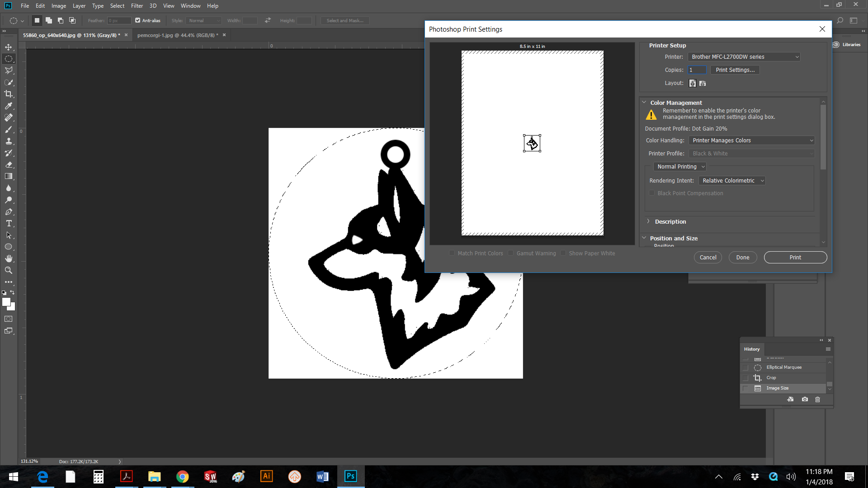Open the Filter menu
Screen dimensions: 868x488
tap(137, 6)
